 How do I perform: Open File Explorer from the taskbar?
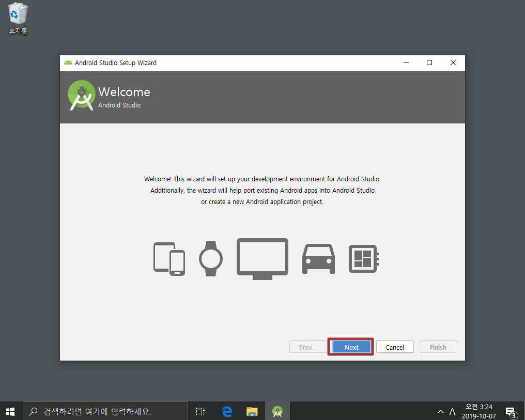click(x=252, y=411)
